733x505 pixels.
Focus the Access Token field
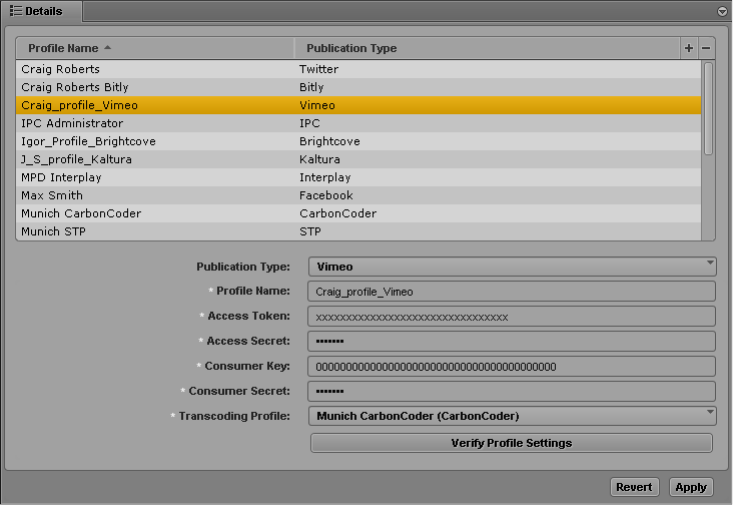[511, 317]
